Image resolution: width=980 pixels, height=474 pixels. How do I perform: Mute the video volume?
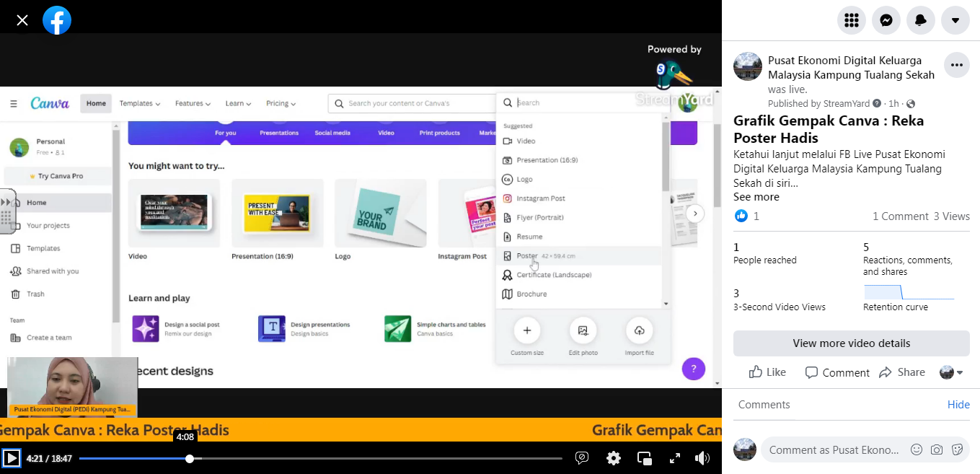pyautogui.click(x=702, y=458)
